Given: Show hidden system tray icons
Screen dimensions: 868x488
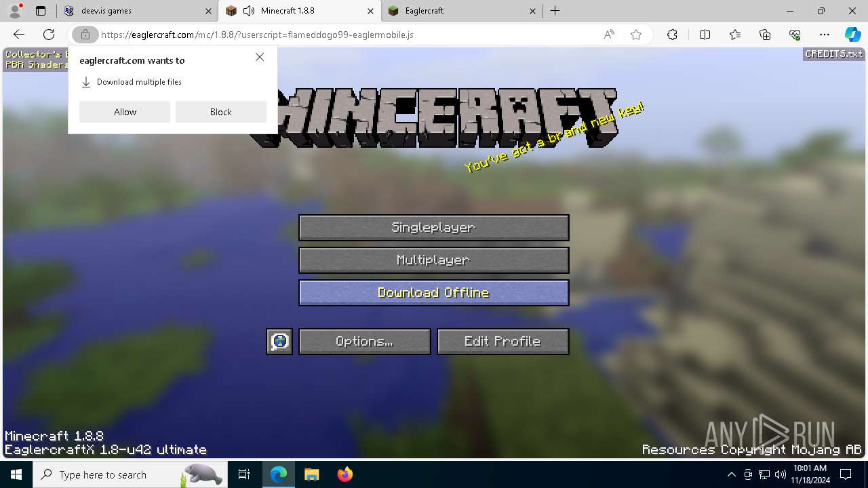Looking at the screenshot, I should (731, 474).
